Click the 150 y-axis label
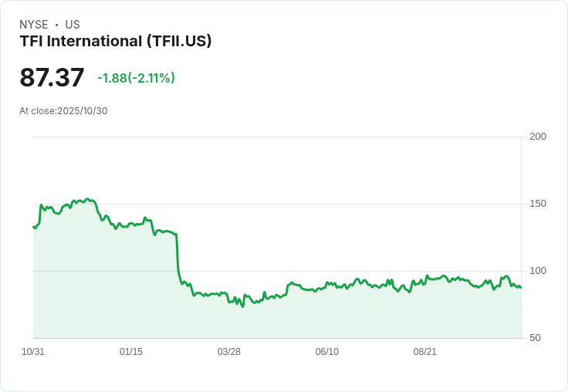The height and width of the screenshot is (392, 568). (x=538, y=204)
